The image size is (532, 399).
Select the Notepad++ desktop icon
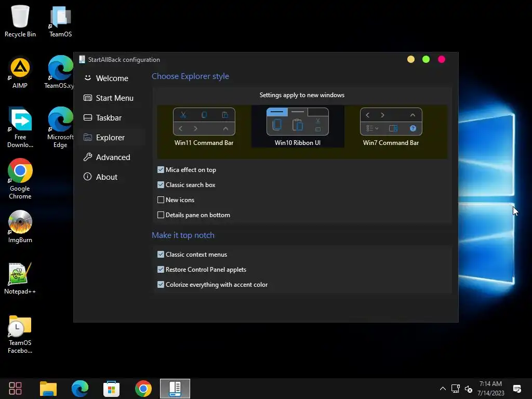[20, 278]
